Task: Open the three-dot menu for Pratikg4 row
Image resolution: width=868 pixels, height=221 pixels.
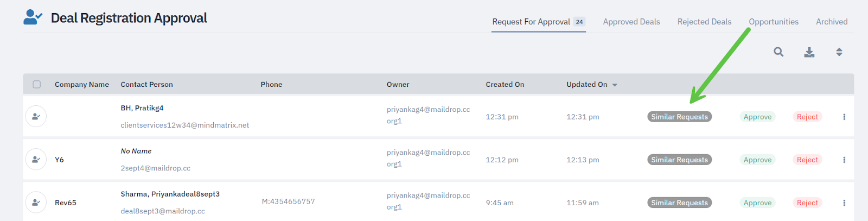Action: pyautogui.click(x=844, y=117)
